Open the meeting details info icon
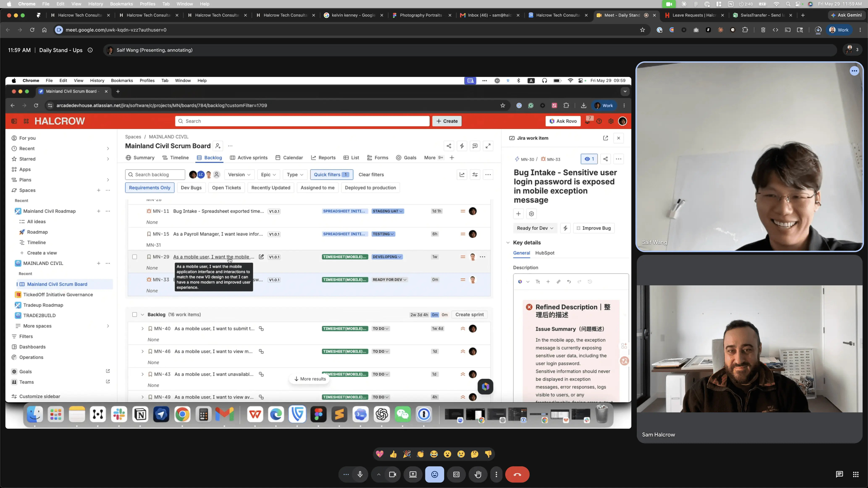Screen dimensions: 868x488 click(90, 50)
